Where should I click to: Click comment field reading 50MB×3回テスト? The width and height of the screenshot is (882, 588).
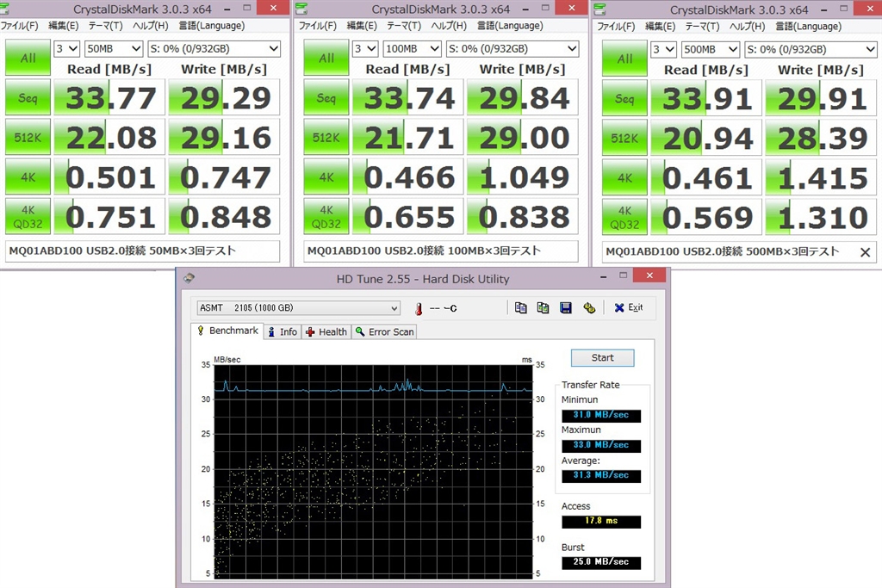click(x=142, y=251)
